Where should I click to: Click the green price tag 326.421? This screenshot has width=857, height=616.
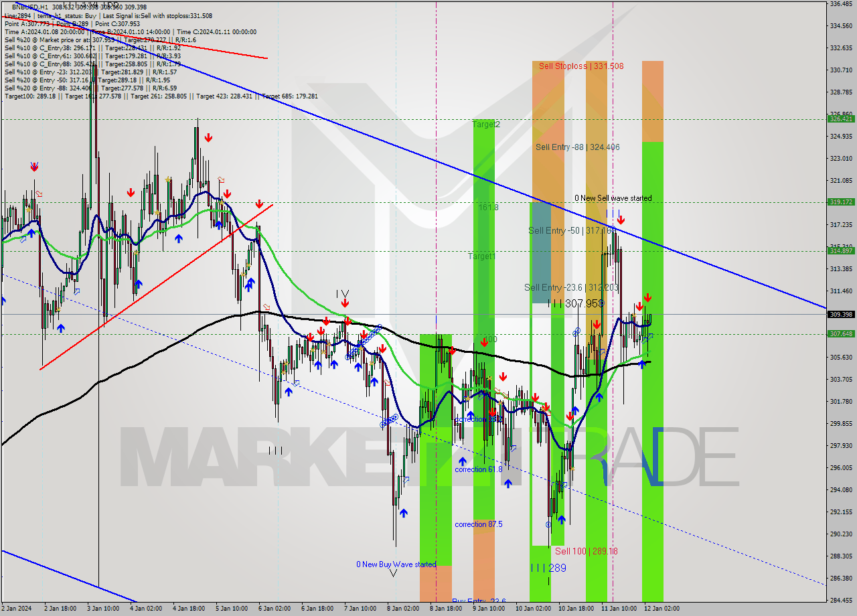pos(841,119)
